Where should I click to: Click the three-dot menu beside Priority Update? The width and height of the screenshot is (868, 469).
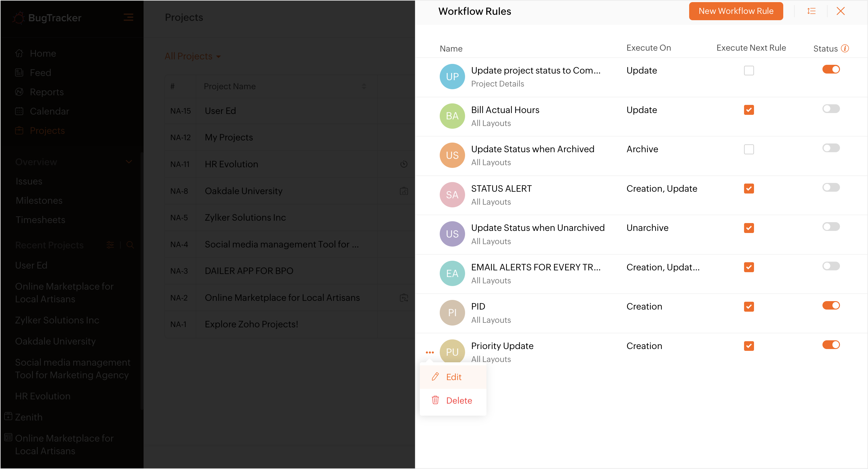429,353
